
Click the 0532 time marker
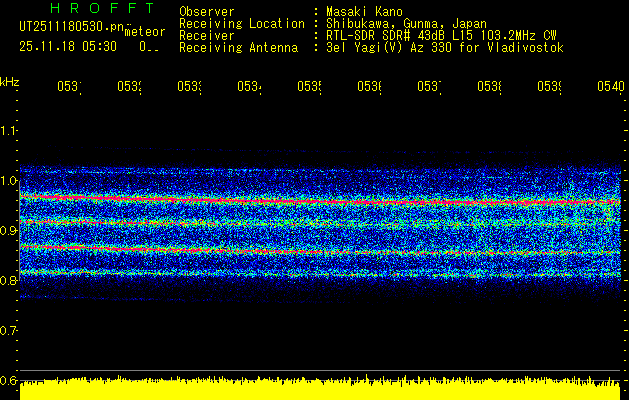pos(129,86)
